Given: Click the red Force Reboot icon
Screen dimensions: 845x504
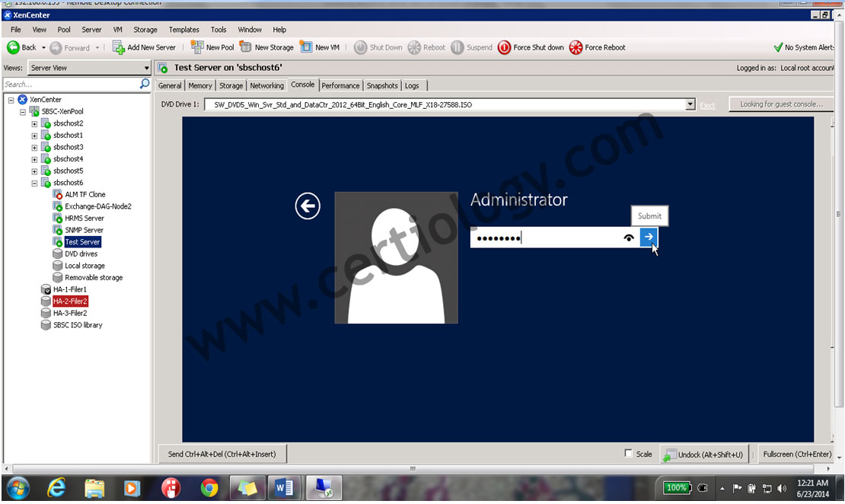Looking at the screenshot, I should click(x=576, y=47).
